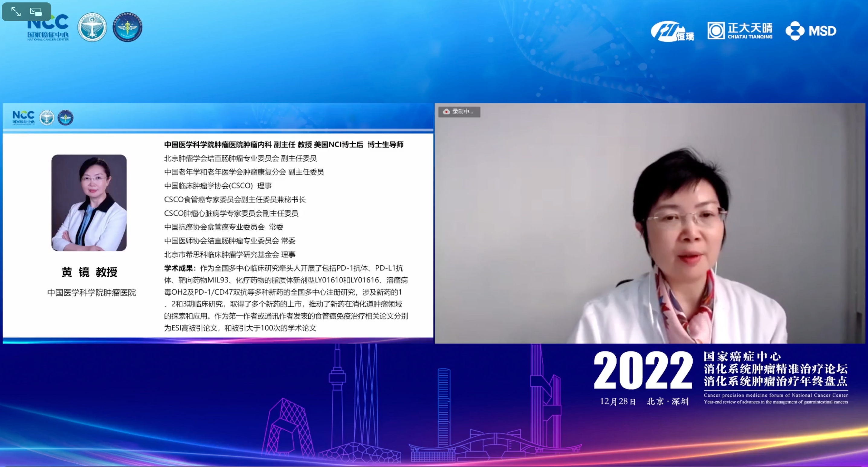The image size is (868, 467).
Task: Click the red recording indicator badge
Action: coord(459,112)
